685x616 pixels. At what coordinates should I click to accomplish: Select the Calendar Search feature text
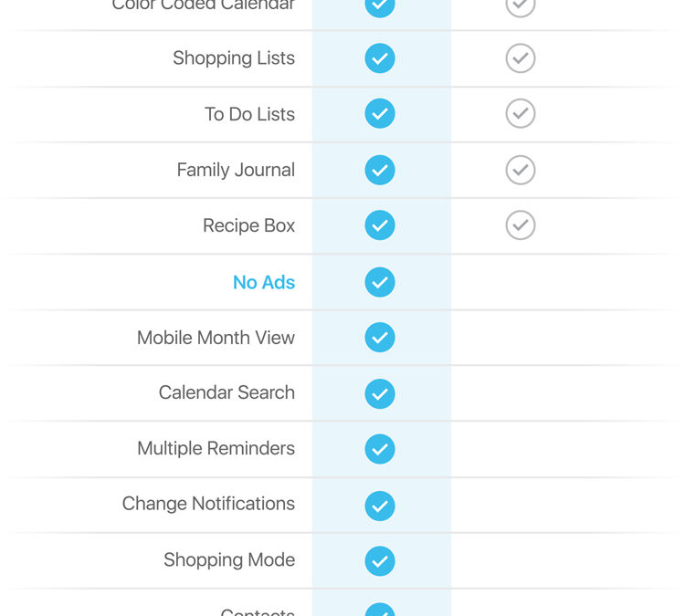coord(227,392)
